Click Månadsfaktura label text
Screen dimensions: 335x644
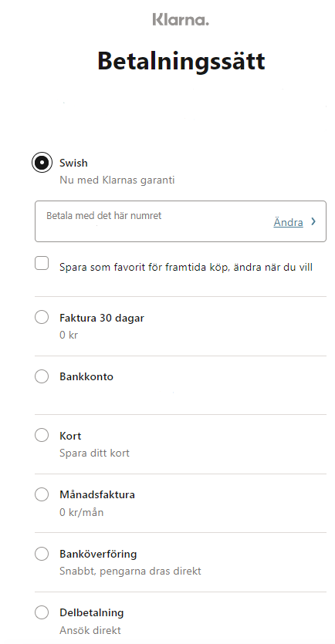(x=97, y=494)
